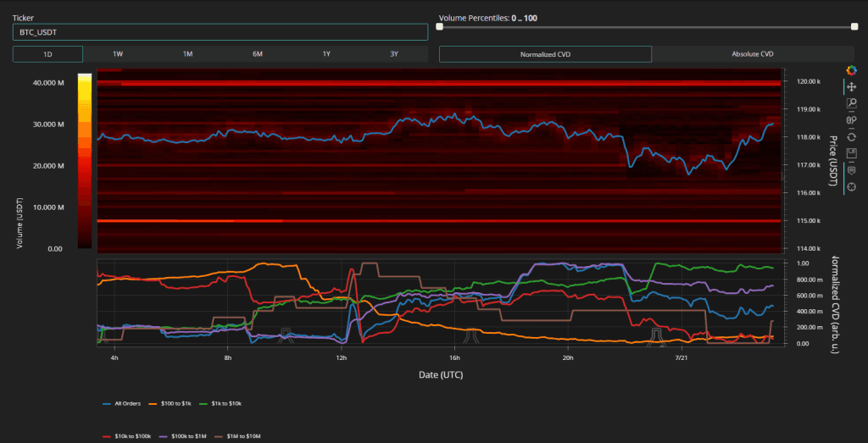Activate the Pan tool in the chart toolbar
This screenshot has width=868, height=443.
coord(851,87)
